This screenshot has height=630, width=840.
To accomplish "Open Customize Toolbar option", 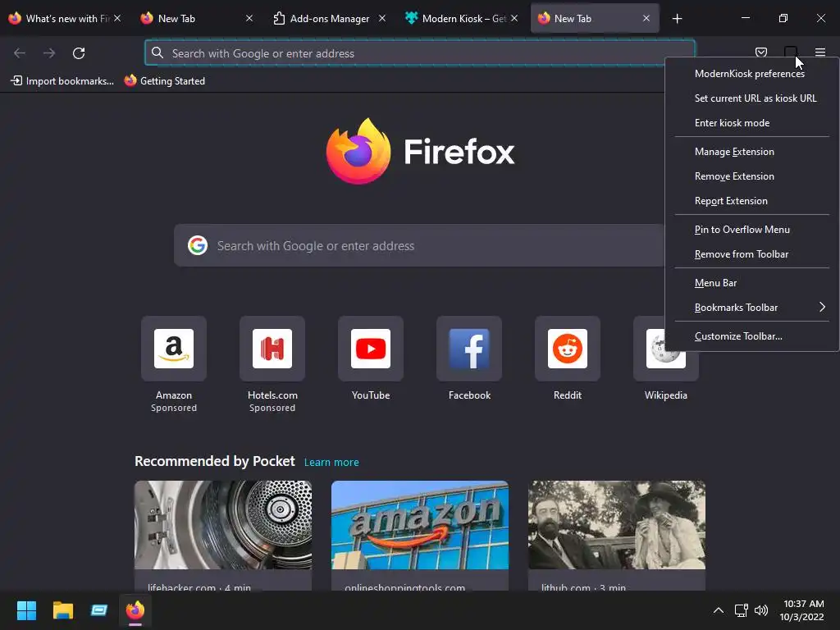I will pyautogui.click(x=752, y=336).
